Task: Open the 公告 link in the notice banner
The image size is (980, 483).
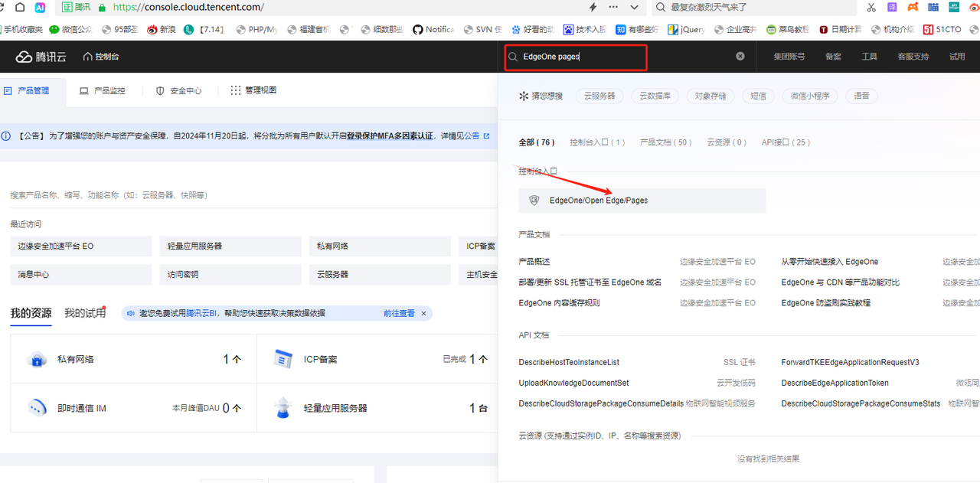Action: point(476,135)
